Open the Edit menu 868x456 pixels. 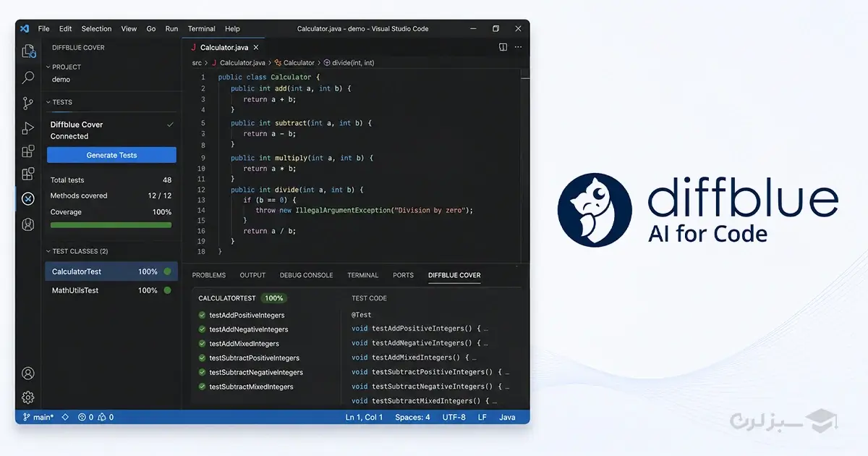point(66,29)
